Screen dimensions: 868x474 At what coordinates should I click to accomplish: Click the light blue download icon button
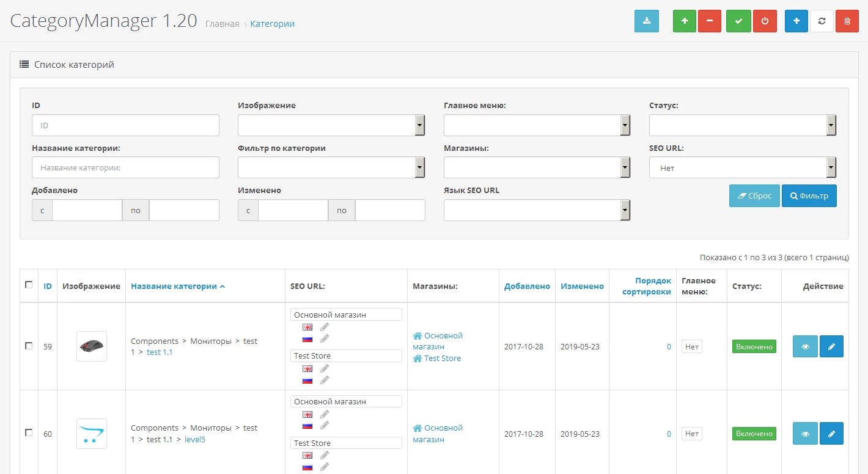click(646, 21)
